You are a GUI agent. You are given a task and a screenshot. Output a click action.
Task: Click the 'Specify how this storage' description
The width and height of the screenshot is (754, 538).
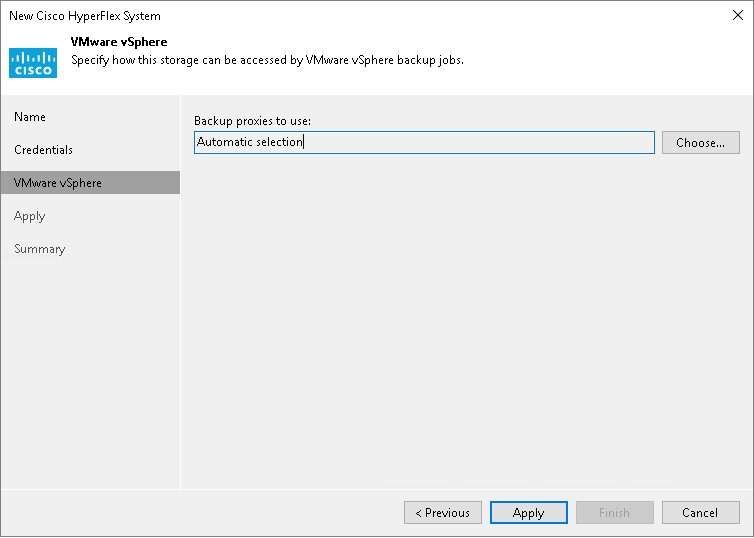tap(267, 60)
